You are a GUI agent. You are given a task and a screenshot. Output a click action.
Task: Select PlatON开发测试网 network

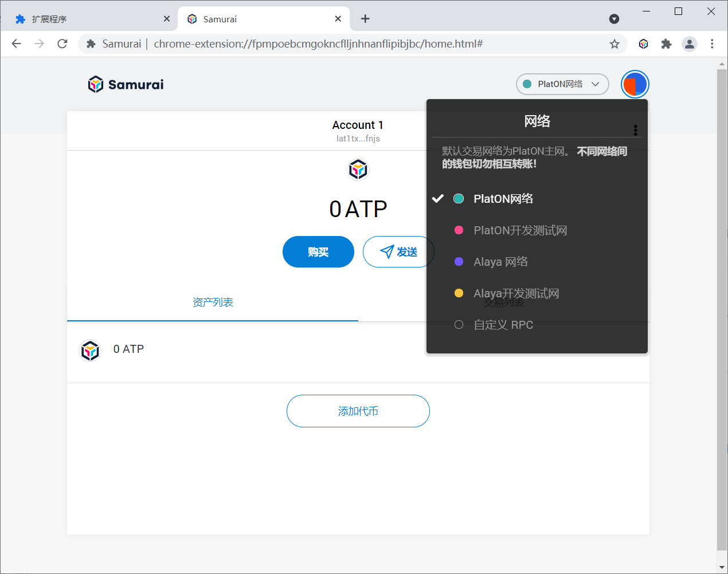520,230
